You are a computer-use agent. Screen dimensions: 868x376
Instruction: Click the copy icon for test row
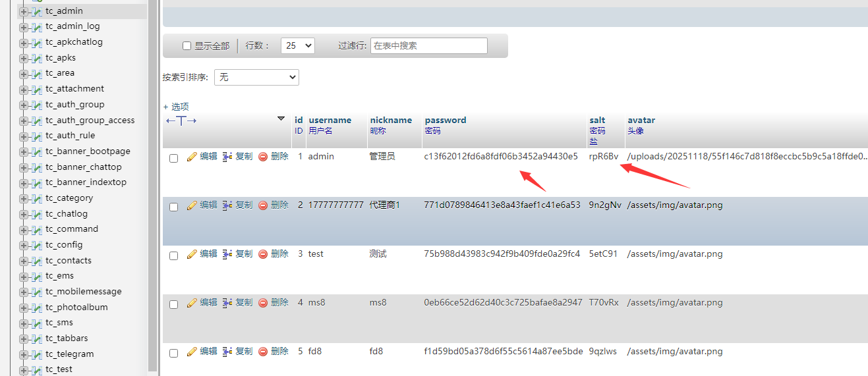pyautogui.click(x=227, y=254)
